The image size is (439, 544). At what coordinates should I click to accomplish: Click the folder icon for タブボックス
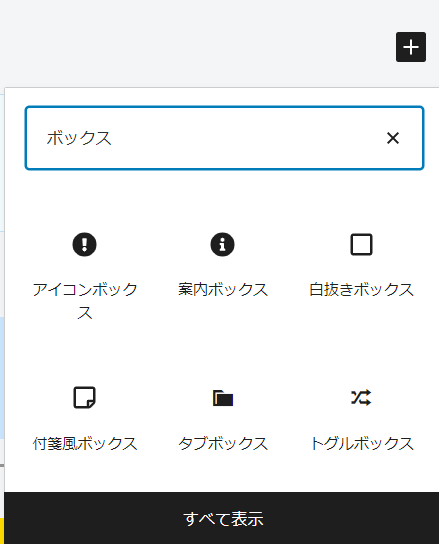(223, 398)
